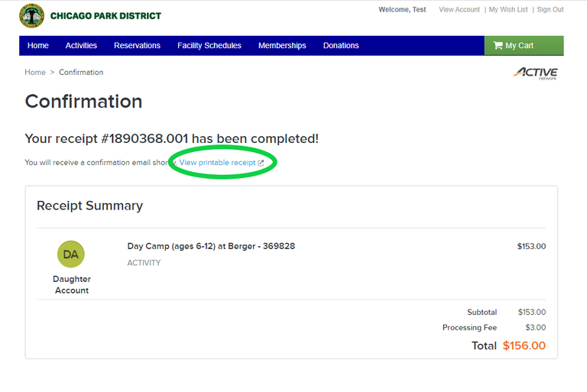Open My Wish List link
The width and height of the screenshot is (587, 392).
(508, 10)
